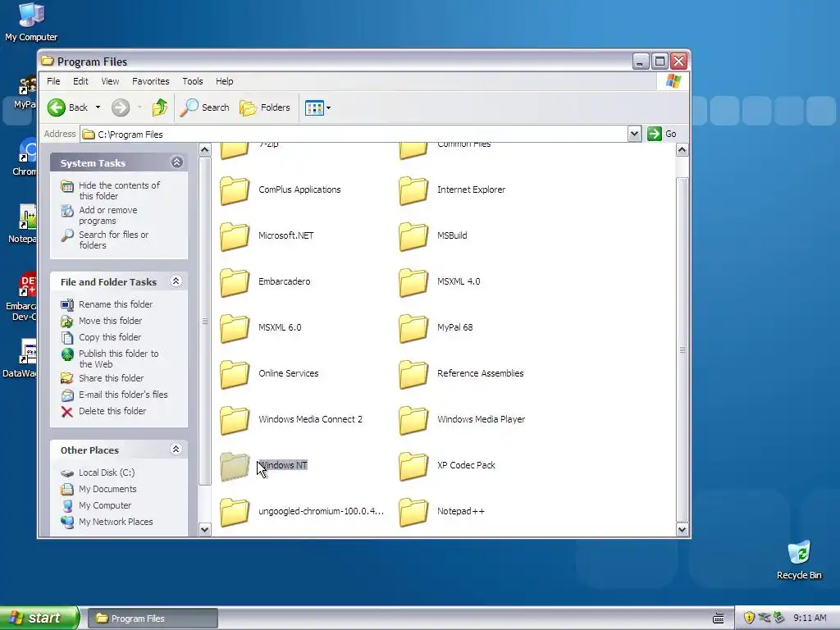Viewport: 840px width, 630px height.
Task: Open the Help menu
Action: [225, 81]
